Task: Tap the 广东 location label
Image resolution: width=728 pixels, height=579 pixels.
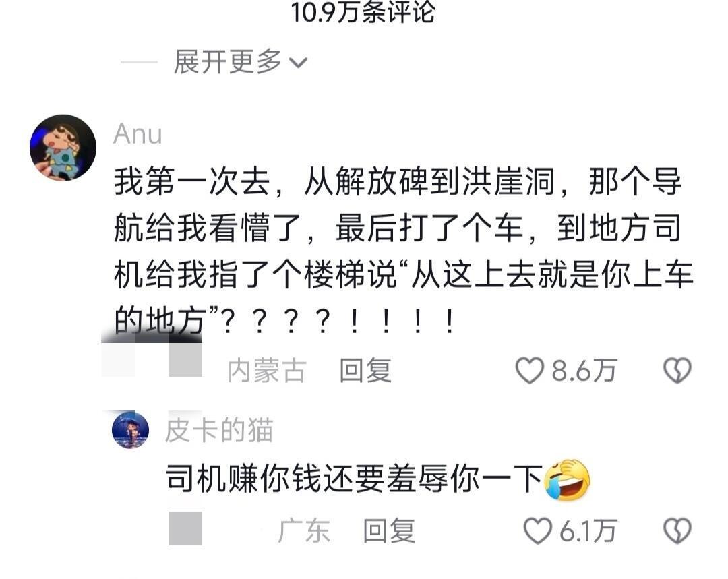Action: [304, 530]
